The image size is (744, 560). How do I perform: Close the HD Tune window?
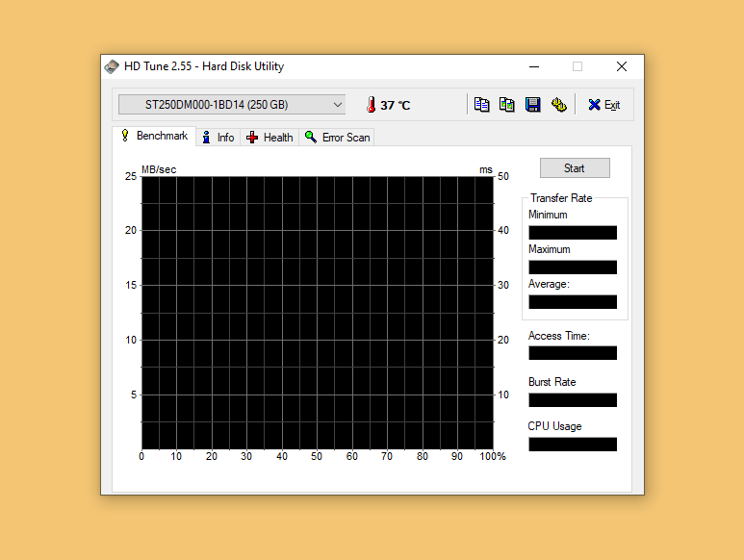pyautogui.click(x=622, y=66)
